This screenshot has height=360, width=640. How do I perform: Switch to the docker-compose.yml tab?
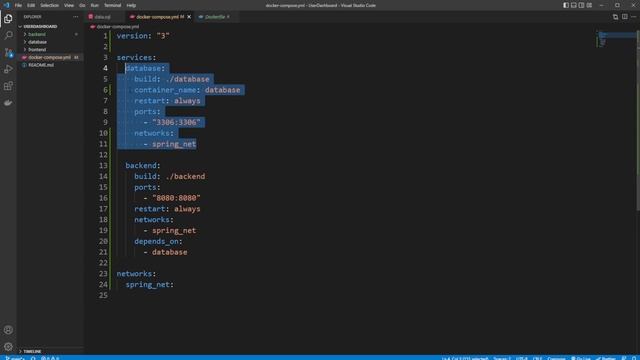click(x=160, y=17)
